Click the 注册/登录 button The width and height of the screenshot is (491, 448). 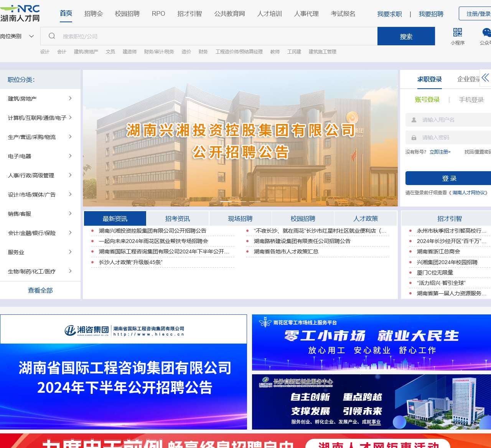(x=475, y=13)
